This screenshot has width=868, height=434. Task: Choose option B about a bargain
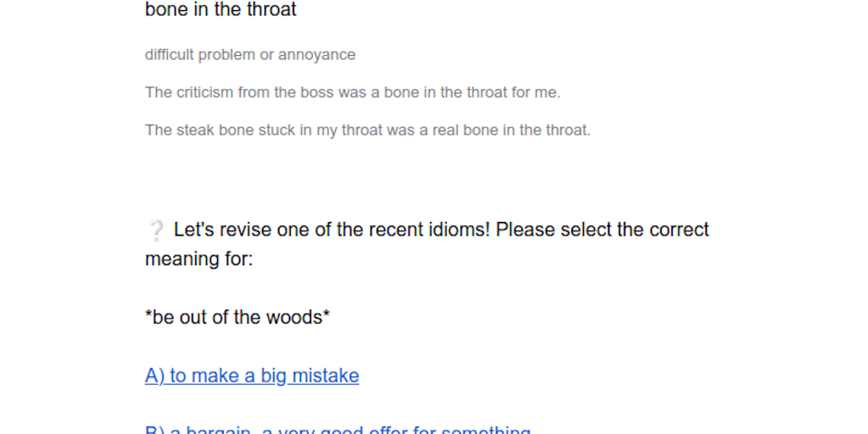(x=337, y=429)
